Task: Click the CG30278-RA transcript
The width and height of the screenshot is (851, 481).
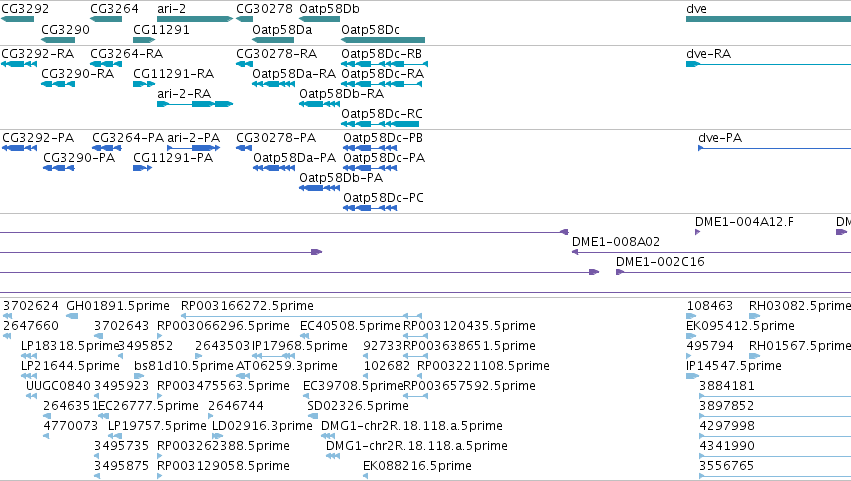Action: click(244, 64)
